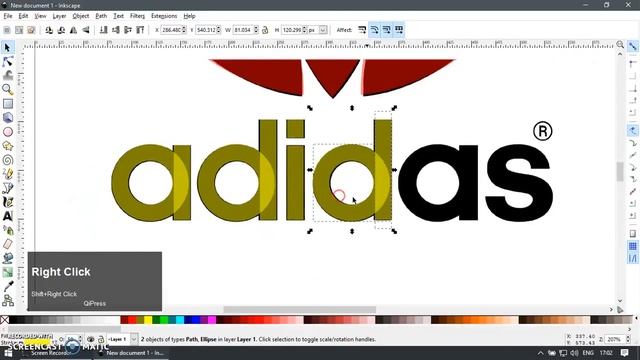Image resolution: width=640 pixels, height=360 pixels.
Task: Click Deselect icon in toolbar
Action: [31, 30]
